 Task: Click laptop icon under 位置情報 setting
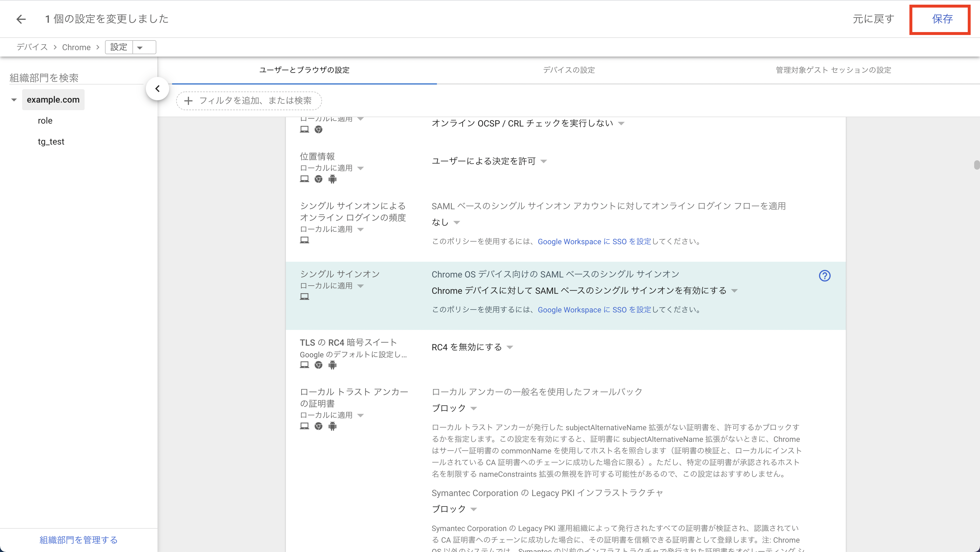(304, 179)
